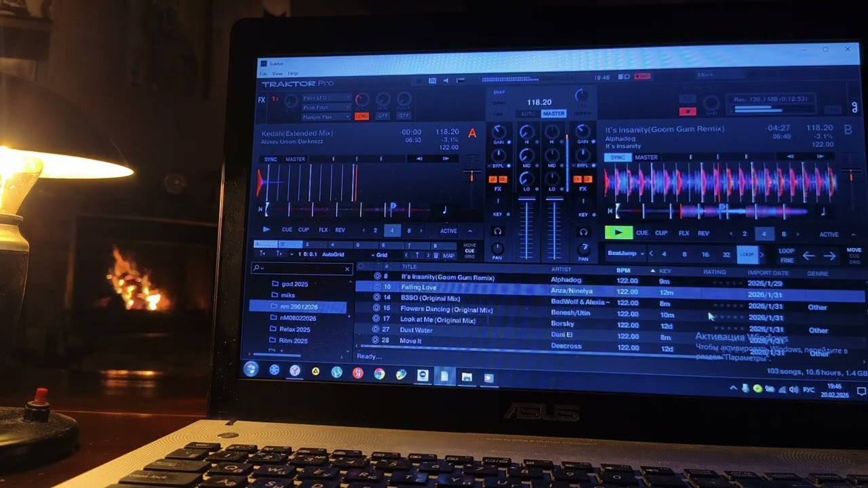Skip to track start on deck B
The height and width of the screenshot is (488, 868).
click(610, 212)
